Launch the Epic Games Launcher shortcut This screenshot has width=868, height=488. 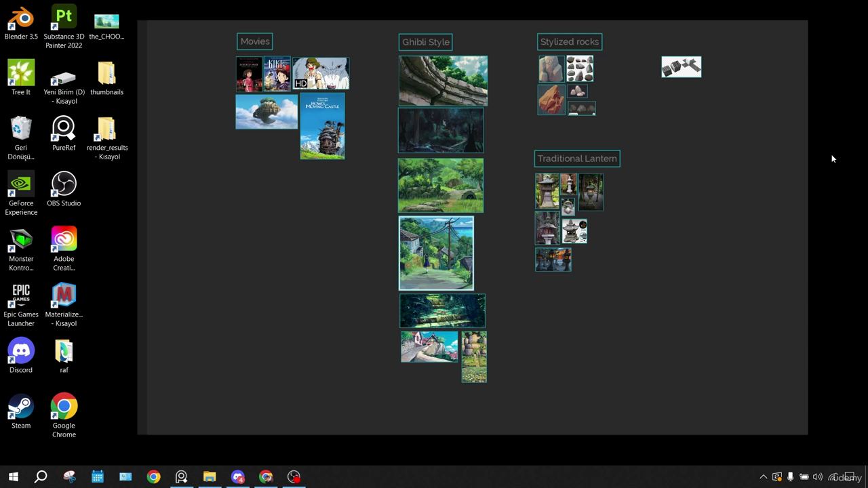(x=21, y=305)
